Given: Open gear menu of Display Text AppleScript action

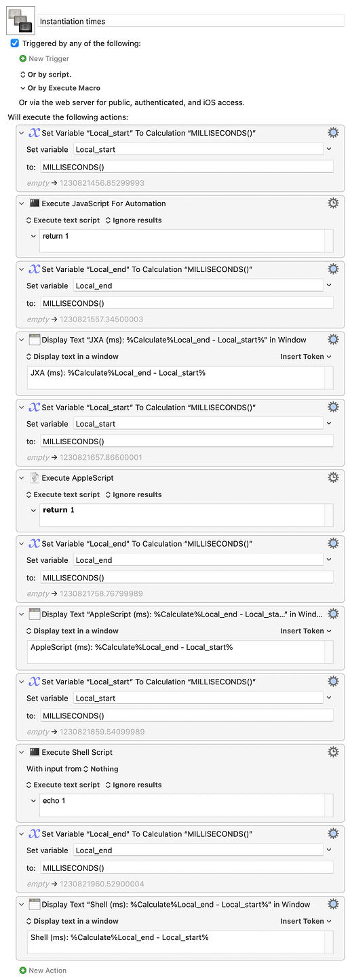Looking at the screenshot, I should pyautogui.click(x=333, y=614).
